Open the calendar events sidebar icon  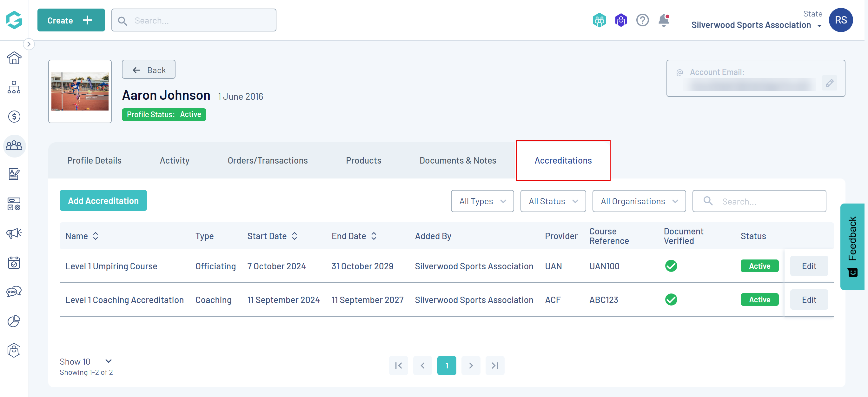[x=14, y=262]
